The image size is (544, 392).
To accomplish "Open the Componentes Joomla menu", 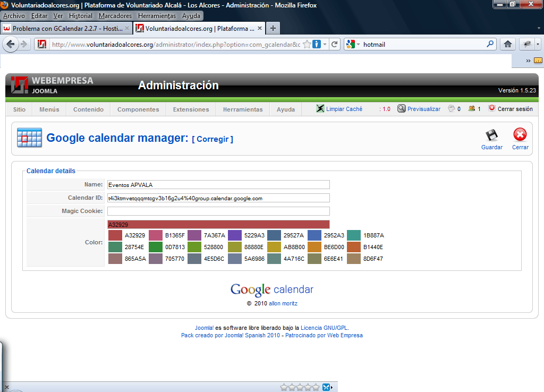I will [138, 109].
